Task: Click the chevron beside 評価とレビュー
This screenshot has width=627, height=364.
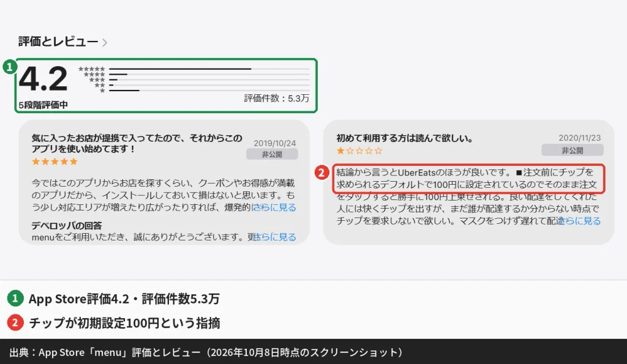Action: click(104, 42)
